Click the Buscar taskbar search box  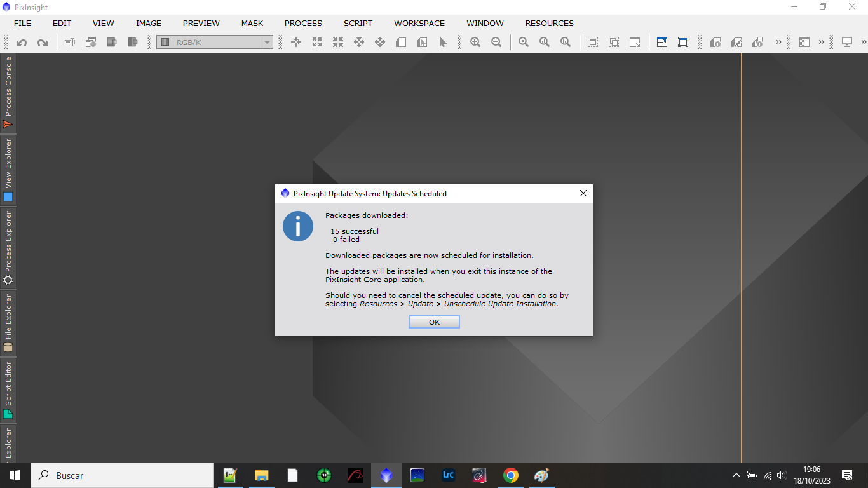[x=122, y=475]
